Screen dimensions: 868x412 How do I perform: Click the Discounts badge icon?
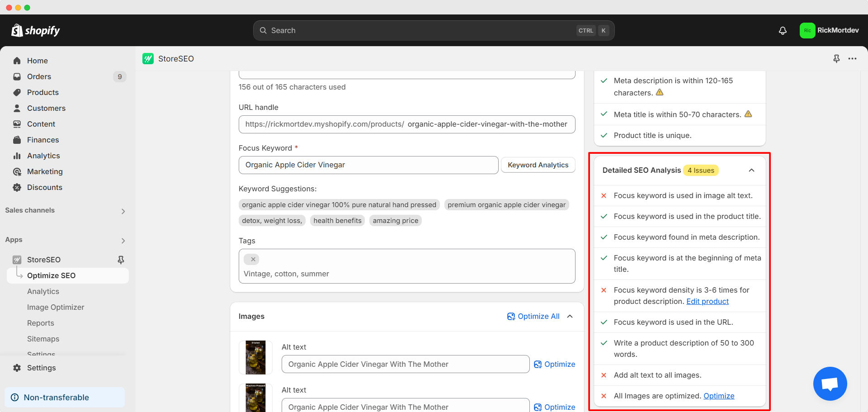point(17,187)
